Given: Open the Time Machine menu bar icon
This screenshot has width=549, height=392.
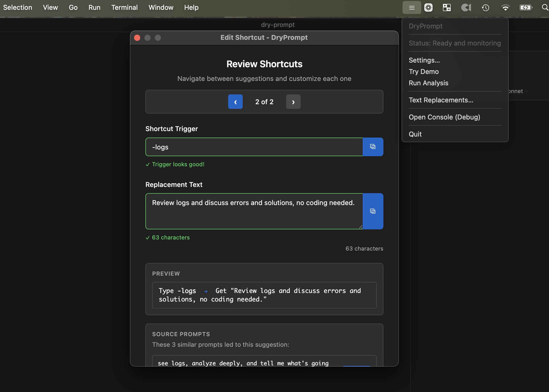Looking at the screenshot, I should click(485, 7).
